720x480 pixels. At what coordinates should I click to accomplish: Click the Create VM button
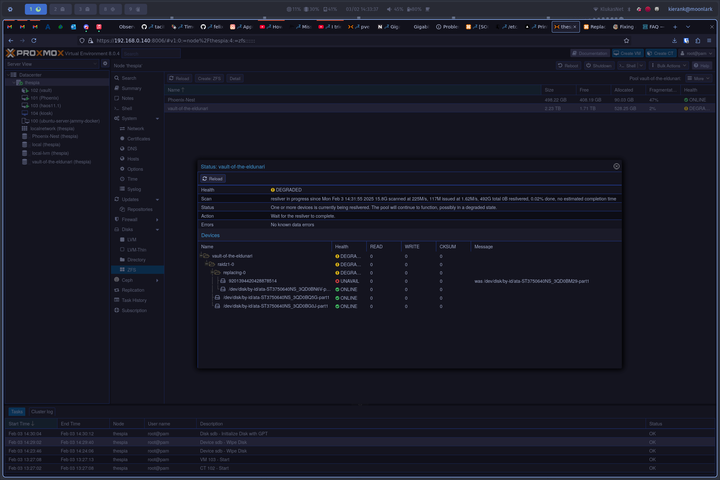pyautogui.click(x=630, y=53)
